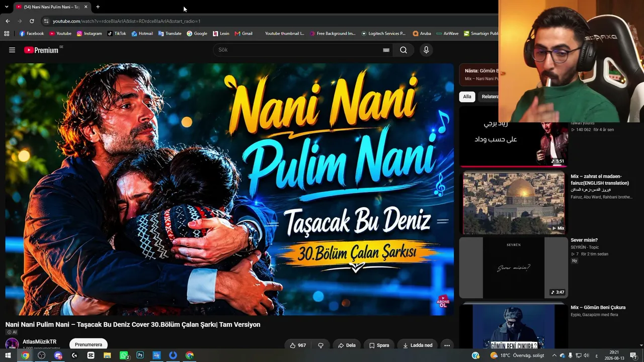Open CapCut from the taskbar
Viewport: 644px width, 362px height.
(x=91, y=355)
